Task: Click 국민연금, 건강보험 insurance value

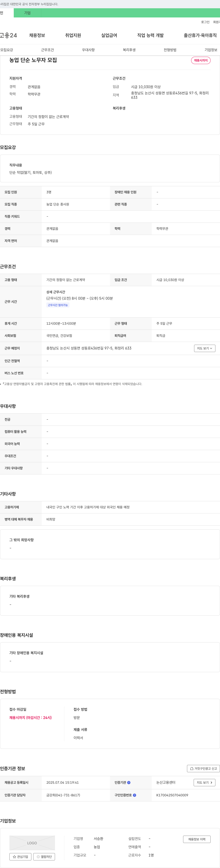Action: (59, 336)
